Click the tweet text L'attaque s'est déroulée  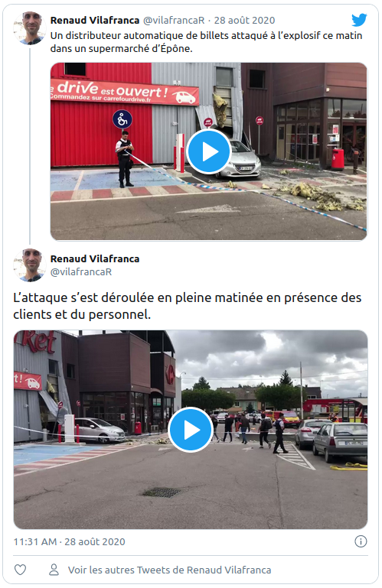tap(187, 306)
